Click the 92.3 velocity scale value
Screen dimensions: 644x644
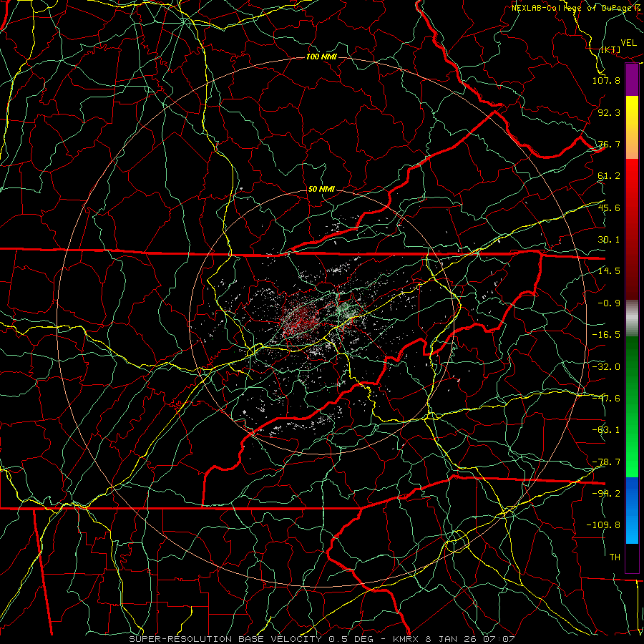tap(609, 112)
